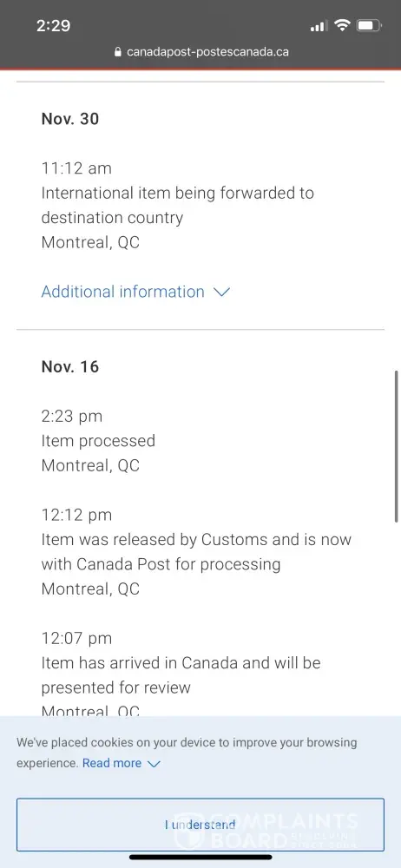Image resolution: width=401 pixels, height=868 pixels.
Task: Tap the 2:29 clock in status bar
Action: point(53,25)
